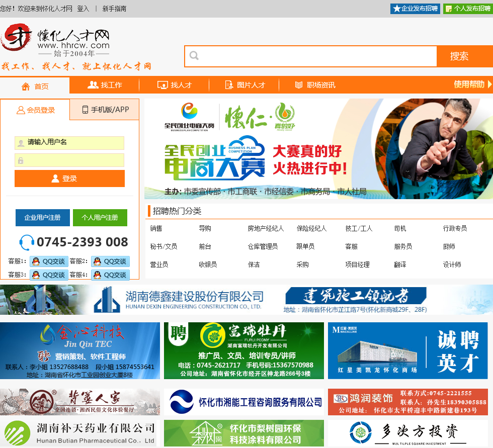Click the penguin QQ icon for 客服3
The image size is (493, 448).
(x=36, y=275)
